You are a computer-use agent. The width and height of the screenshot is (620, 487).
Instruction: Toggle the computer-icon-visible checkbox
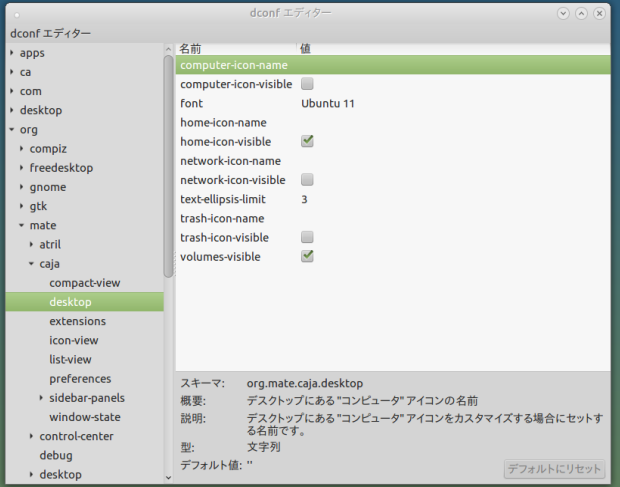[x=307, y=84]
